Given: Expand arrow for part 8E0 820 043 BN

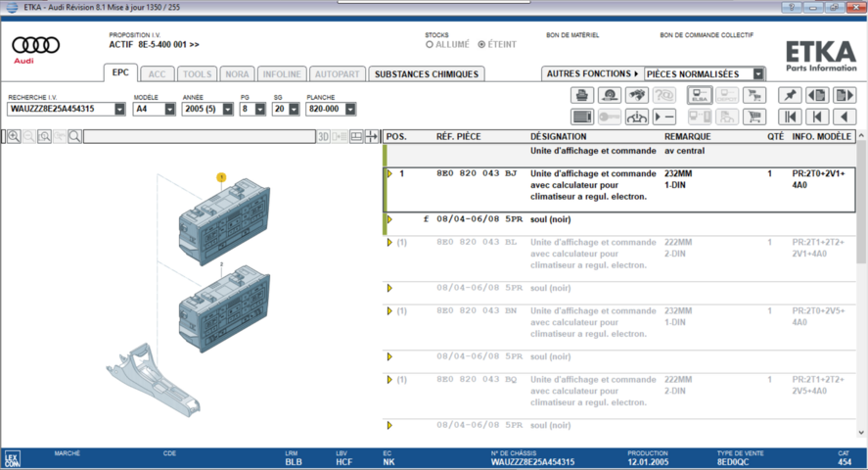Looking at the screenshot, I should tap(389, 311).
